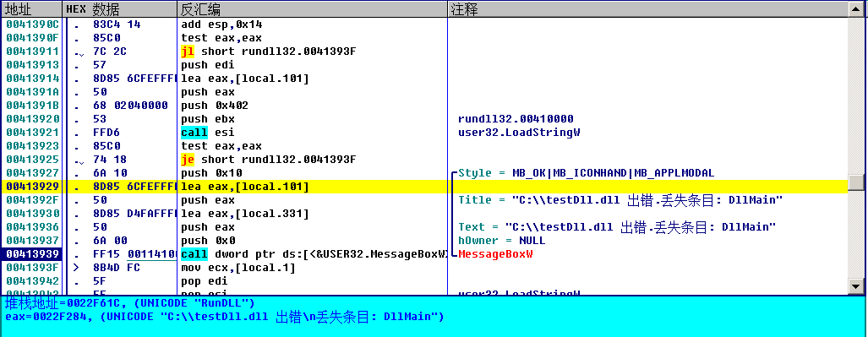Select address 00413921
The image size is (868, 337).
click(x=32, y=133)
